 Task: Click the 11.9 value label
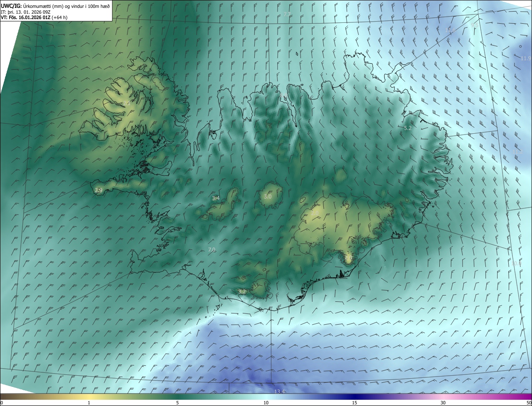[x=526, y=59]
